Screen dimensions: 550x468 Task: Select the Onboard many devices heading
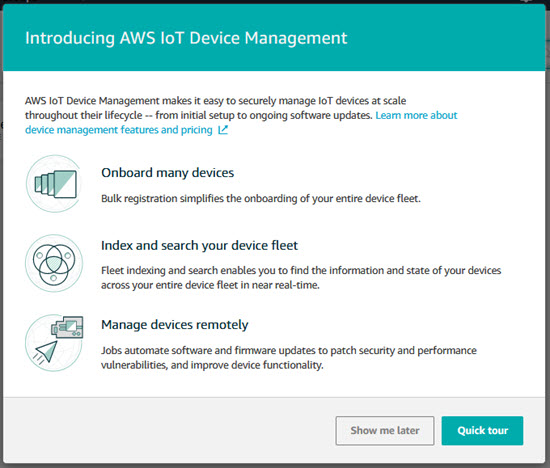168,173
